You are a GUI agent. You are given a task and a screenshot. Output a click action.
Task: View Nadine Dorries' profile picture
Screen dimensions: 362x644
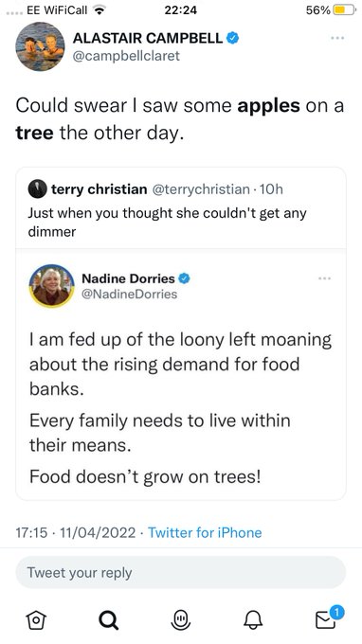coord(52,286)
